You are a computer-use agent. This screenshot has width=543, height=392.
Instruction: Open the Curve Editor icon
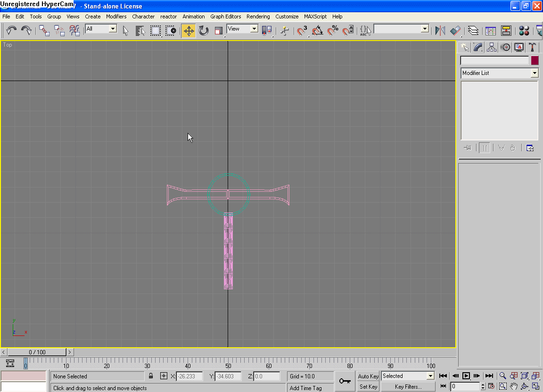tap(491, 31)
